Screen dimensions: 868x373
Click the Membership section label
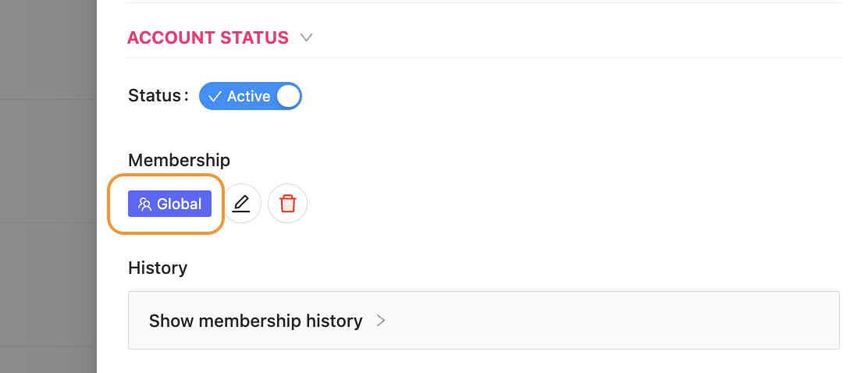tap(179, 160)
